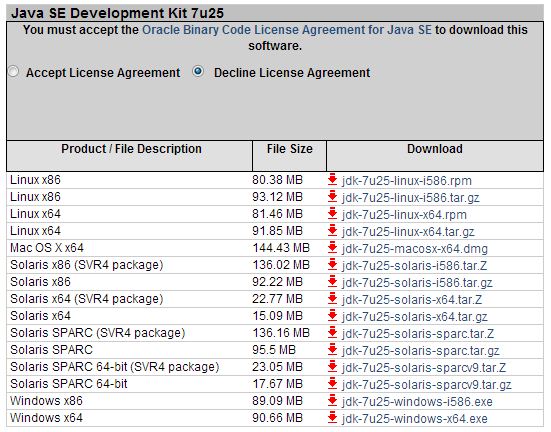Click the 81.46 MB file size
Image resolution: width=551 pixels, height=432 pixels.
pos(277,214)
